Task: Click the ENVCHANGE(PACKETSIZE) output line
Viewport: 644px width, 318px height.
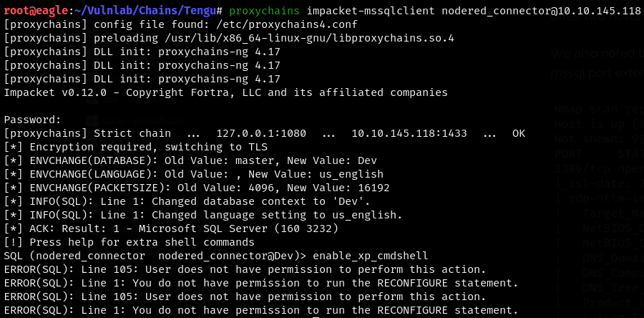Action: 196,188
